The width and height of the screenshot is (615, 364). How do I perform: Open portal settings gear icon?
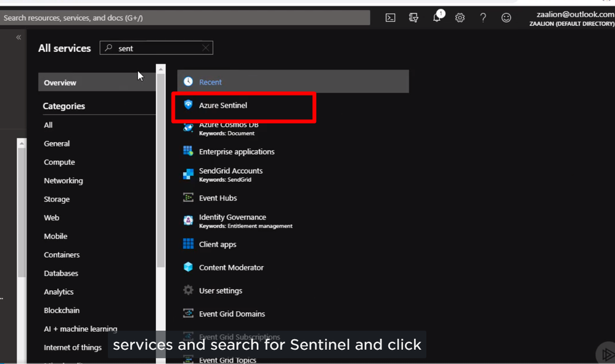point(460,18)
